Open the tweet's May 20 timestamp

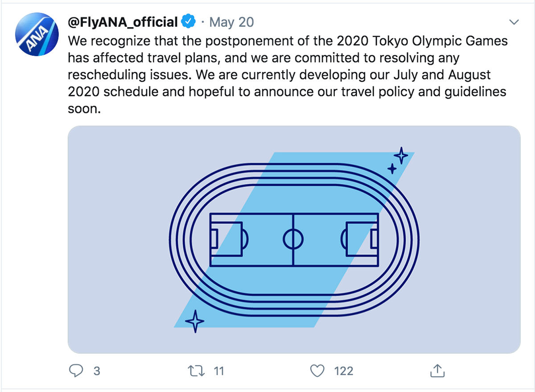click(x=232, y=21)
